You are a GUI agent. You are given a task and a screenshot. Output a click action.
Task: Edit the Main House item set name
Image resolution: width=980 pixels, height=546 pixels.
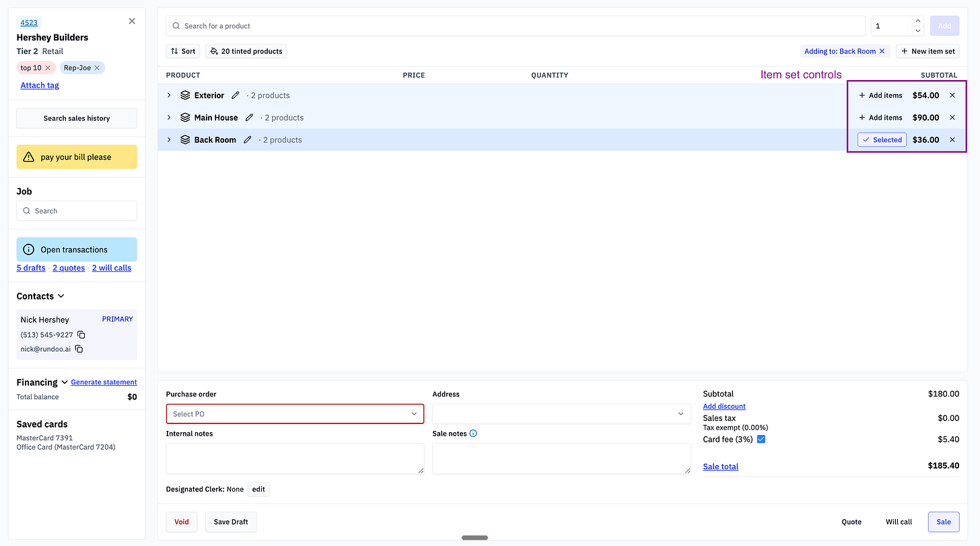tap(249, 118)
